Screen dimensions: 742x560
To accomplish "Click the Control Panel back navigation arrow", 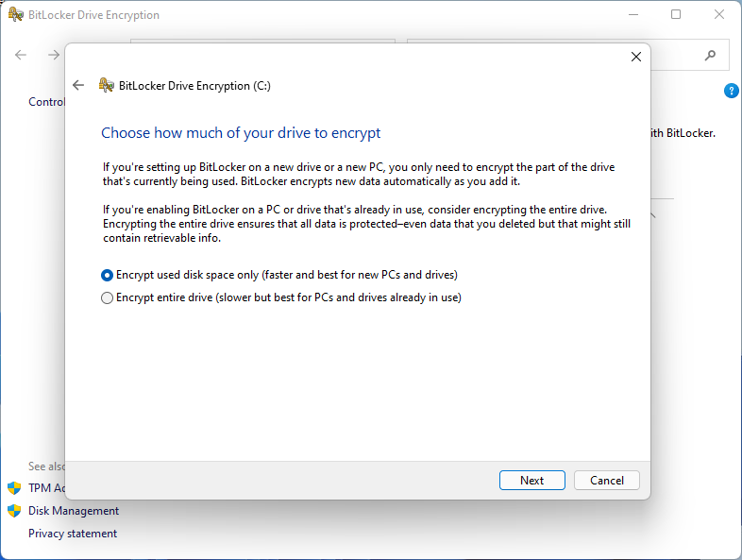I will [x=21, y=55].
